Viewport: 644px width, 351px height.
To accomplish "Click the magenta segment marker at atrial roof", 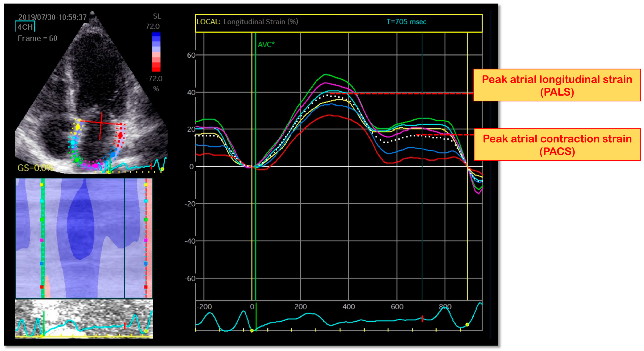I will coord(95,166).
